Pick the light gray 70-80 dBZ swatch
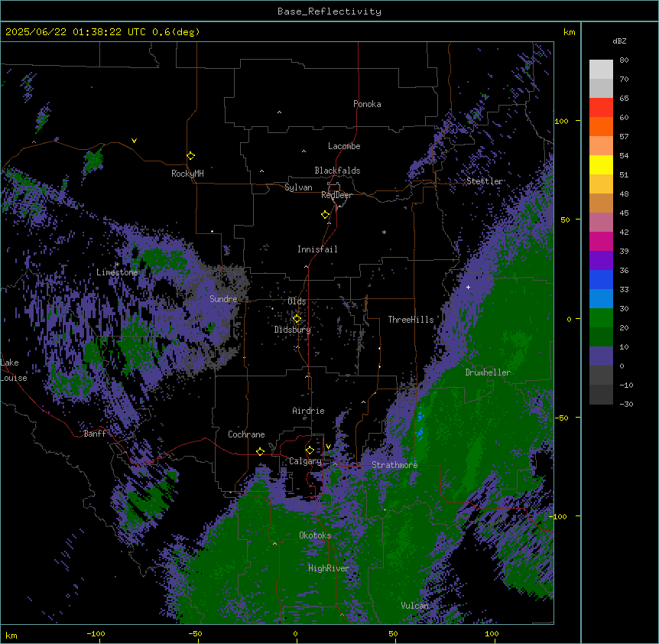 (x=601, y=70)
